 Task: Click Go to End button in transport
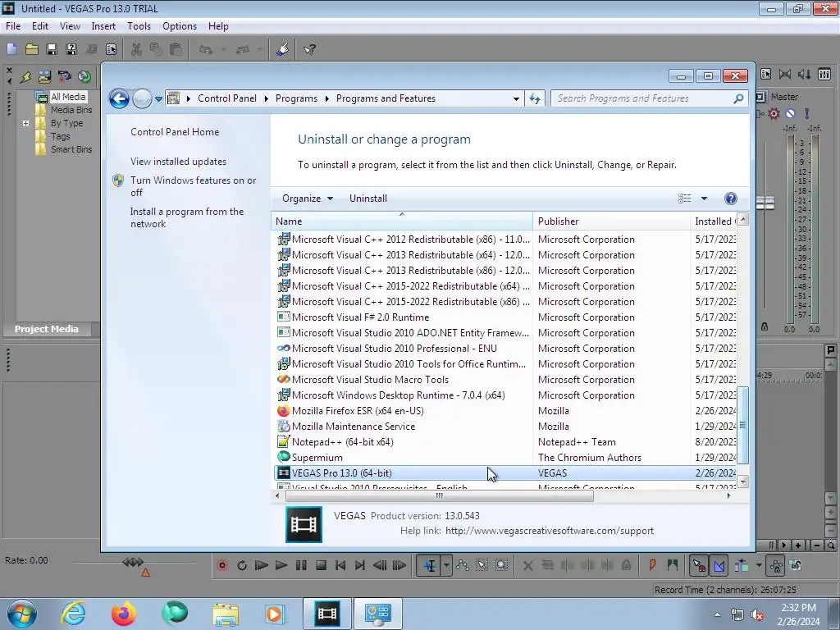tap(360, 565)
